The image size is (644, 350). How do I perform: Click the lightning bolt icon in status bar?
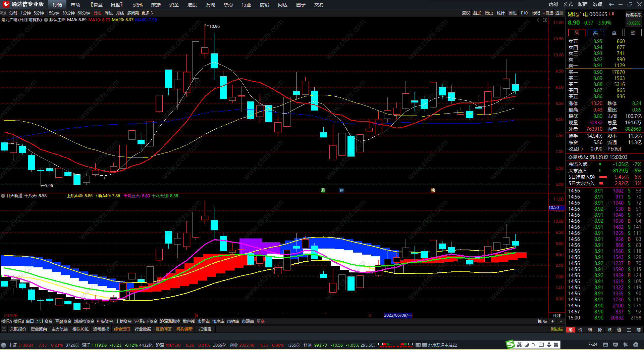click(x=636, y=345)
